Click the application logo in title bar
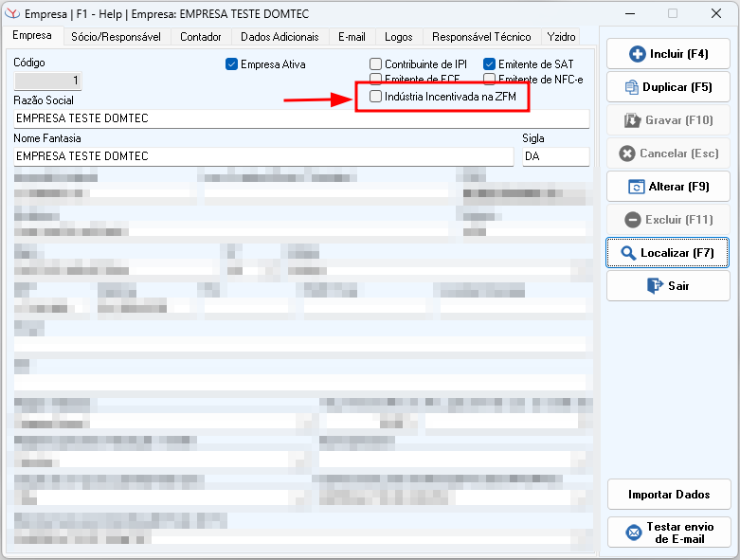 click(x=12, y=14)
